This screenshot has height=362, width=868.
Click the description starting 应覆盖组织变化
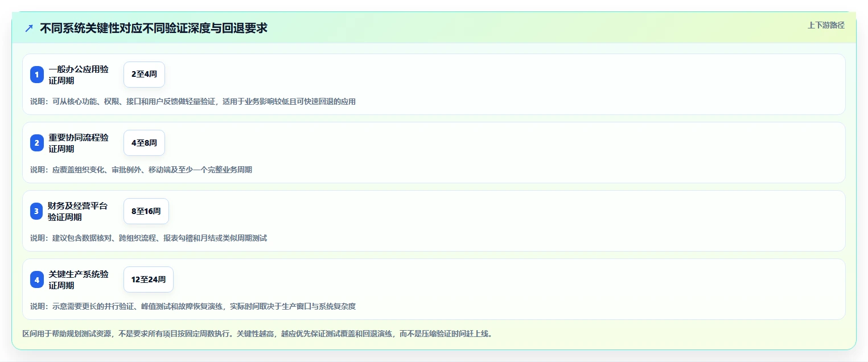pos(141,170)
